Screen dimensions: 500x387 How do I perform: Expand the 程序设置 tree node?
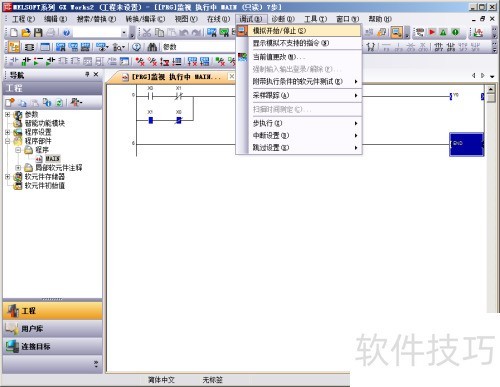point(7,132)
